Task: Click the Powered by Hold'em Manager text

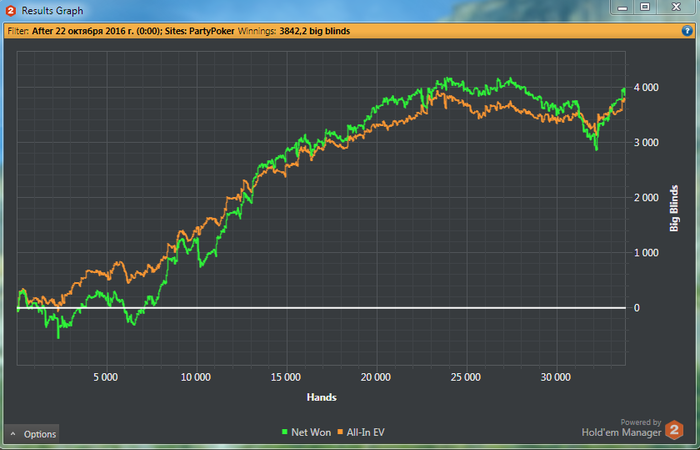Action: (x=621, y=428)
